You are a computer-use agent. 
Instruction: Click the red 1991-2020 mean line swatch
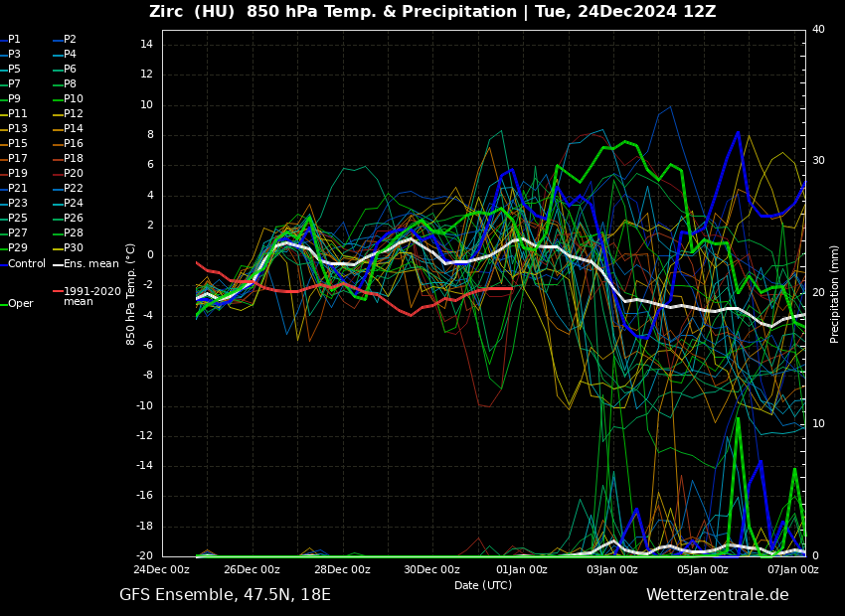click(x=58, y=292)
